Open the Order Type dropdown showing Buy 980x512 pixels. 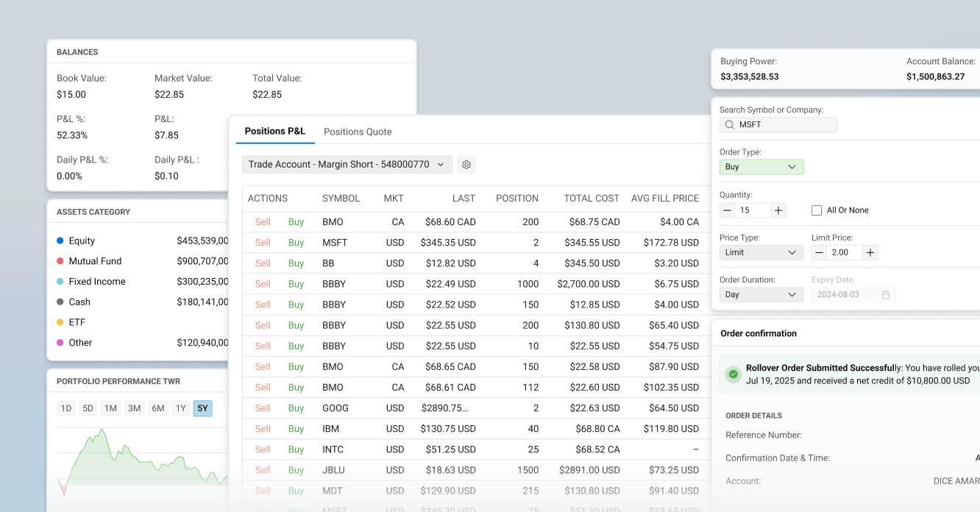[761, 167]
